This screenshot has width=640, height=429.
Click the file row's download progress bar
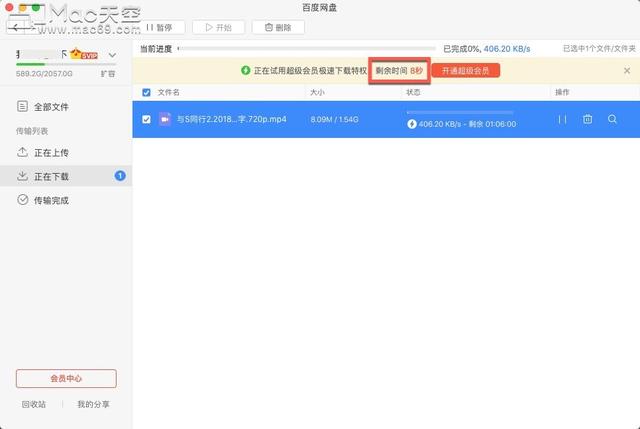(460, 112)
